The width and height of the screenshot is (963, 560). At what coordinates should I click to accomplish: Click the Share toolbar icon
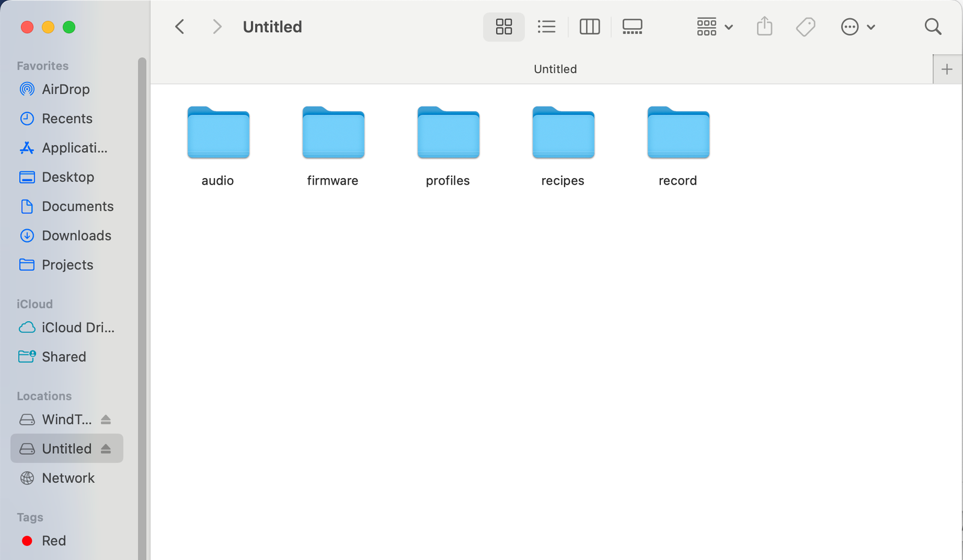764,26
